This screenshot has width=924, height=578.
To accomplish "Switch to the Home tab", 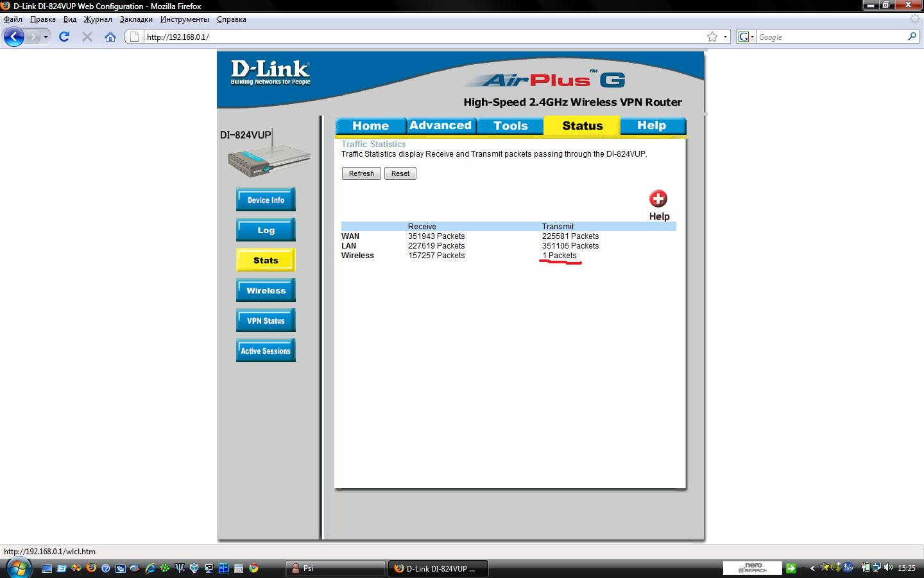I will [x=371, y=126].
